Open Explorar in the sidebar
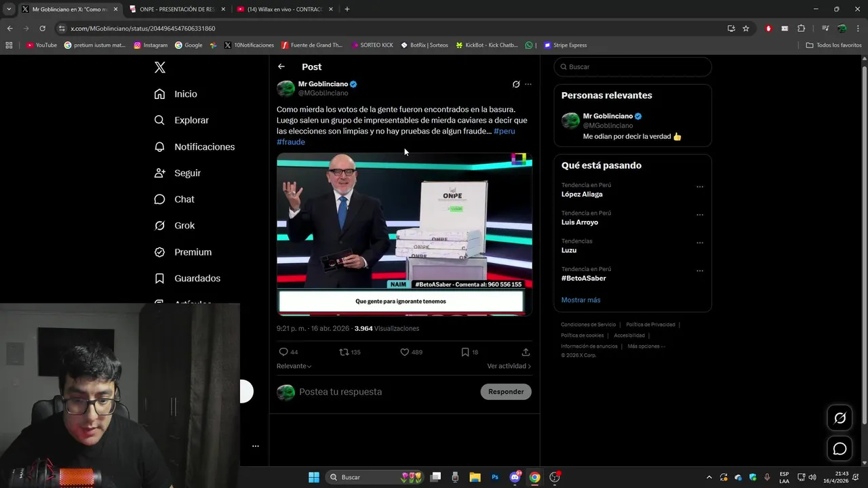This screenshot has height=488, width=868. tap(182, 120)
